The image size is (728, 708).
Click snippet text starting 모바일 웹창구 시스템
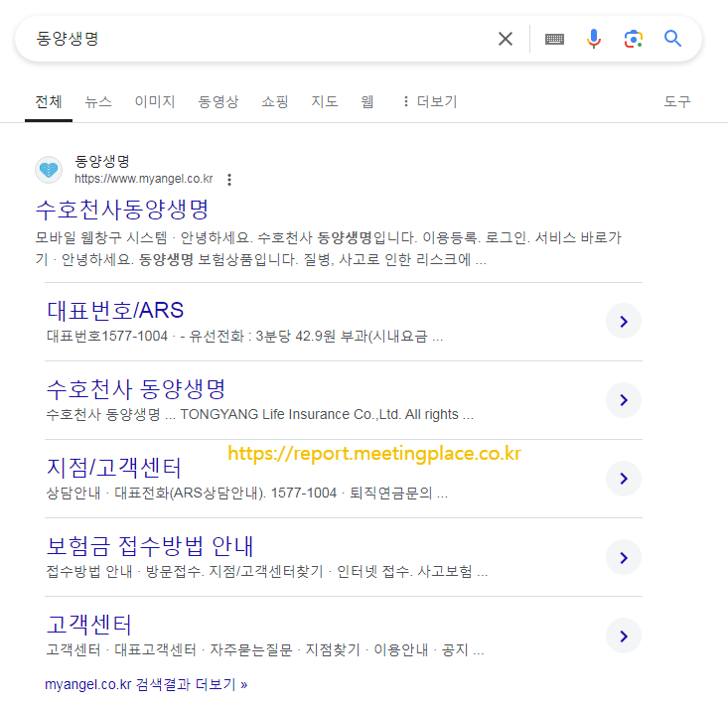[329, 248]
